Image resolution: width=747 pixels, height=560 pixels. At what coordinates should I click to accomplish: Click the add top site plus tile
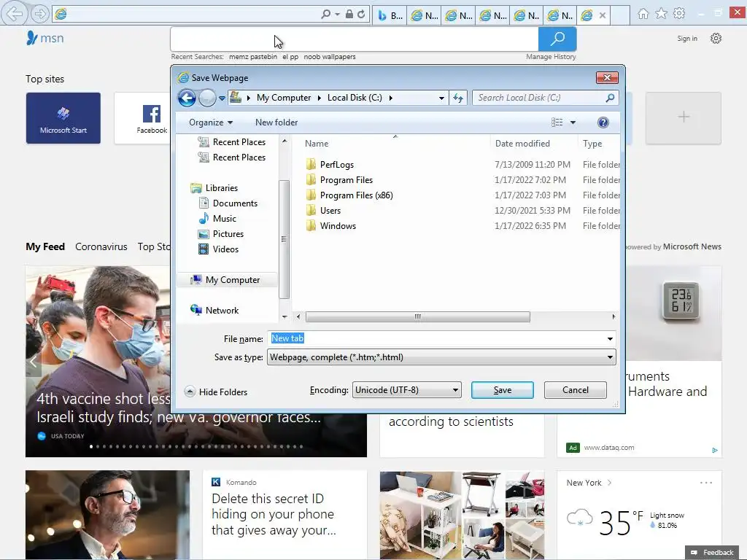tap(683, 118)
